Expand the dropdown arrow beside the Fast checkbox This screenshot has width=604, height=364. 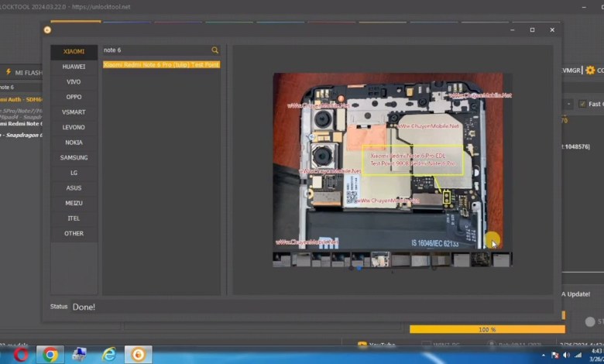(x=568, y=104)
